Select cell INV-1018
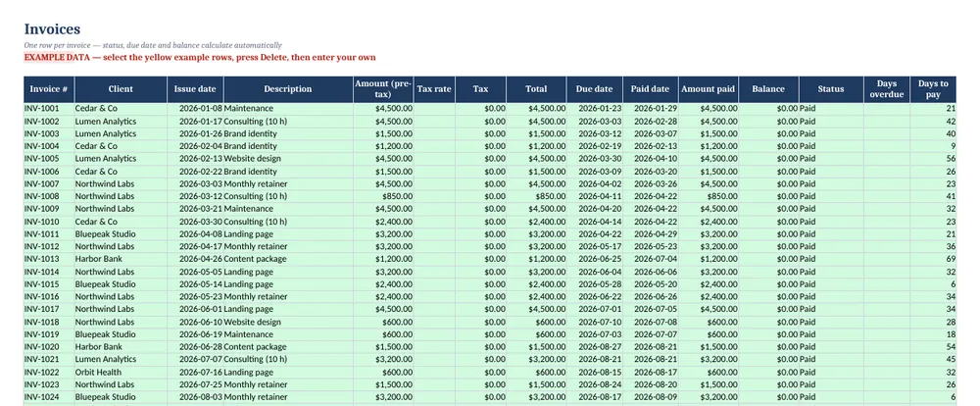Screen dimensions: 980x406 point(49,323)
